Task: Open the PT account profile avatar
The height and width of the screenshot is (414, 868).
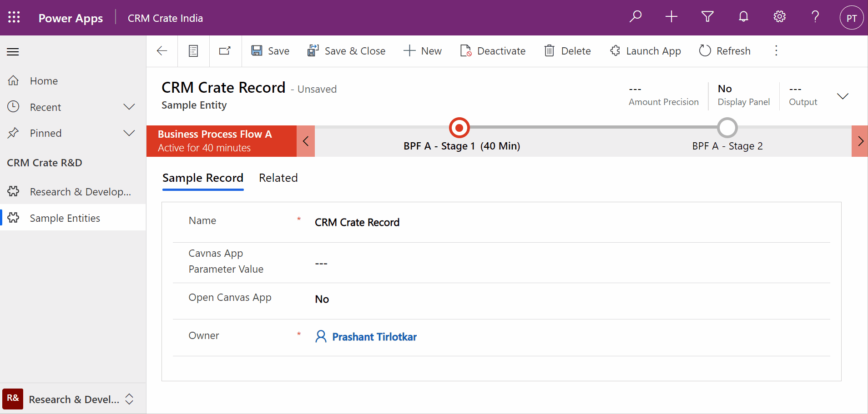Action: [x=851, y=17]
